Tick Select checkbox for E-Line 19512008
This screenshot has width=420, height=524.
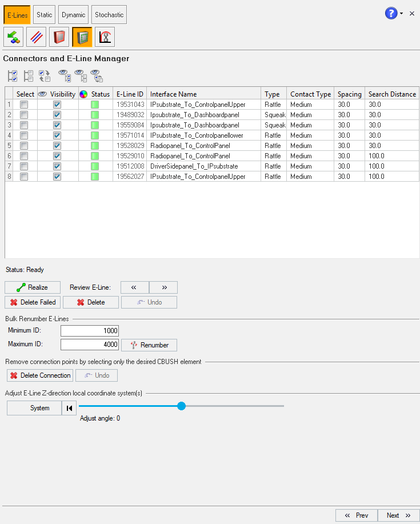tap(24, 166)
